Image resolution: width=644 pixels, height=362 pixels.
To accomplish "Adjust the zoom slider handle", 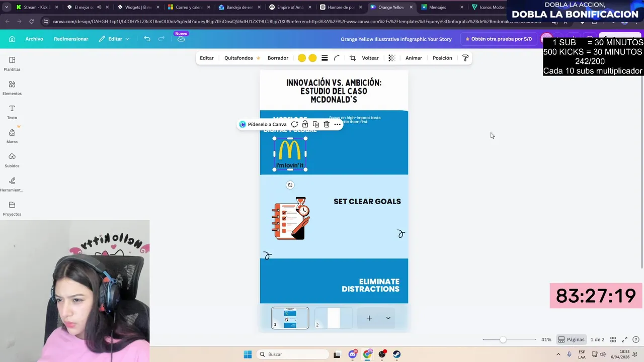I will (x=503, y=340).
